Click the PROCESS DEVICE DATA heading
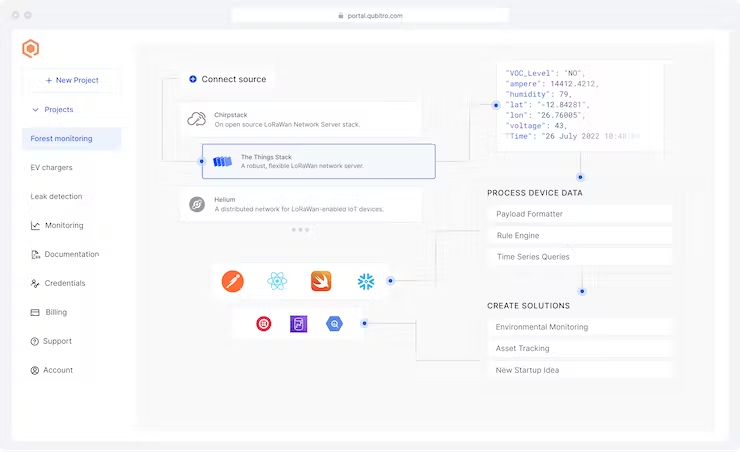The height and width of the screenshot is (452, 740). coord(535,193)
